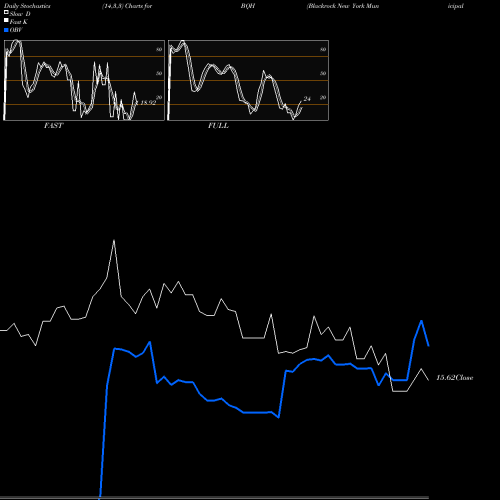Click the 'FULL' label under right chart
The image size is (500, 500).
[x=218, y=126]
